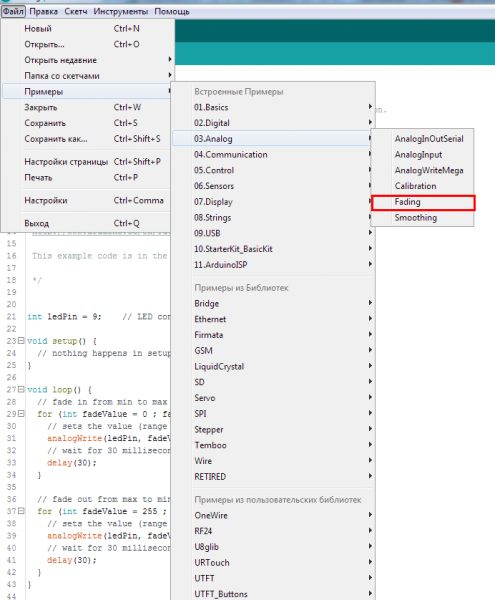495x600 pixels.
Task: Select Открыть... menu entry
Action: coord(87,44)
